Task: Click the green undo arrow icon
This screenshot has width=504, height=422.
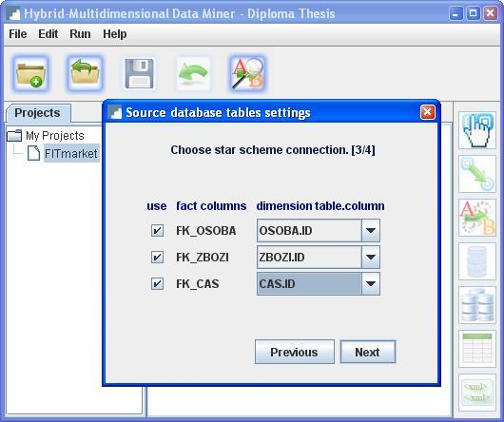Action: point(193,73)
